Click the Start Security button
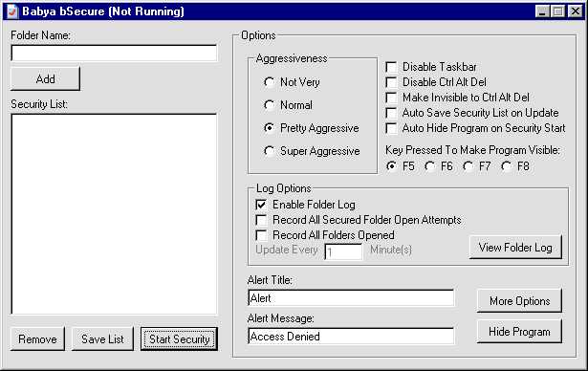 (x=179, y=339)
